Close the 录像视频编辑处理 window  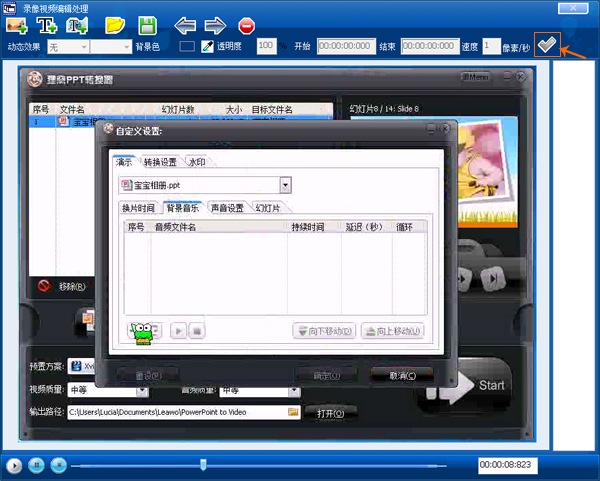(x=573, y=8)
